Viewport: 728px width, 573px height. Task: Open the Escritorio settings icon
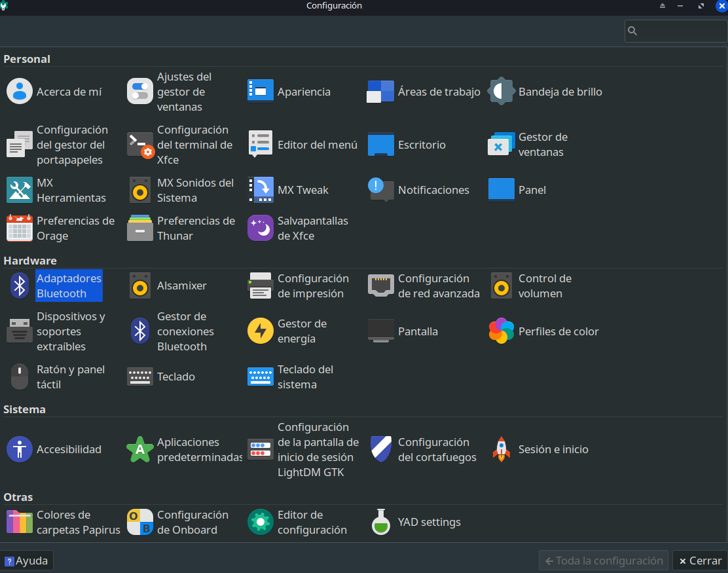pos(381,145)
